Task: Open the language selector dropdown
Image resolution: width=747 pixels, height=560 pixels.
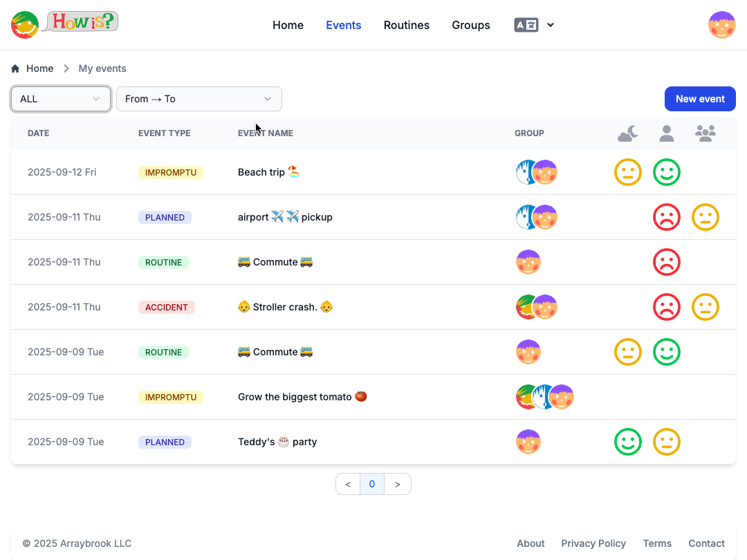Action: (534, 25)
